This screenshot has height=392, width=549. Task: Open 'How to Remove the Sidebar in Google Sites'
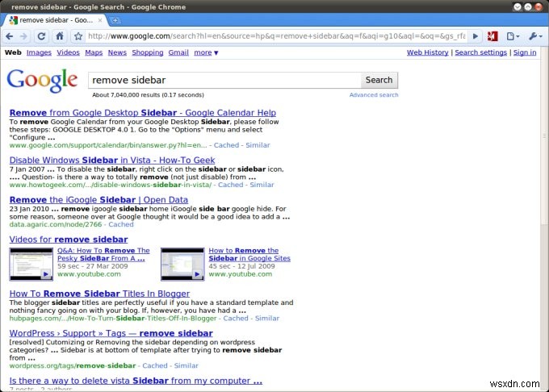click(x=249, y=255)
